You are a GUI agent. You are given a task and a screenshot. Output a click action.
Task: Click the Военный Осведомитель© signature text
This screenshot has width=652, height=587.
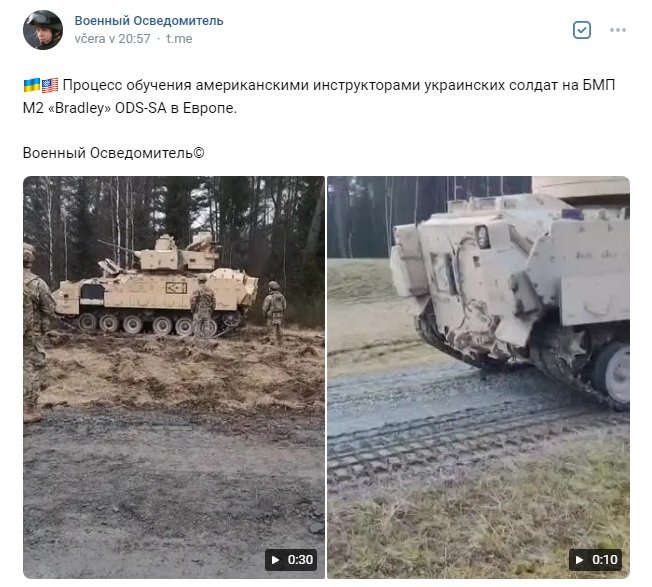pyautogui.click(x=114, y=153)
